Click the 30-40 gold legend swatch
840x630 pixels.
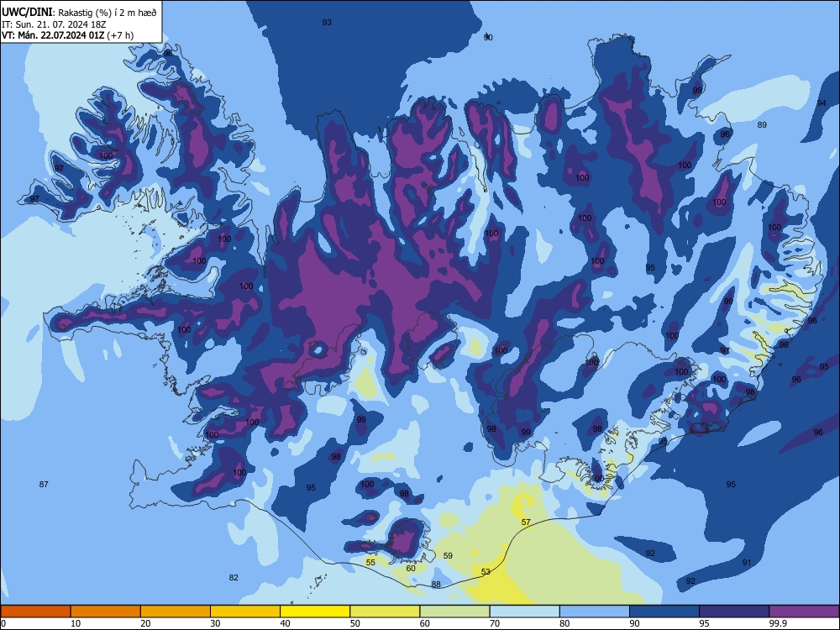[245, 612]
